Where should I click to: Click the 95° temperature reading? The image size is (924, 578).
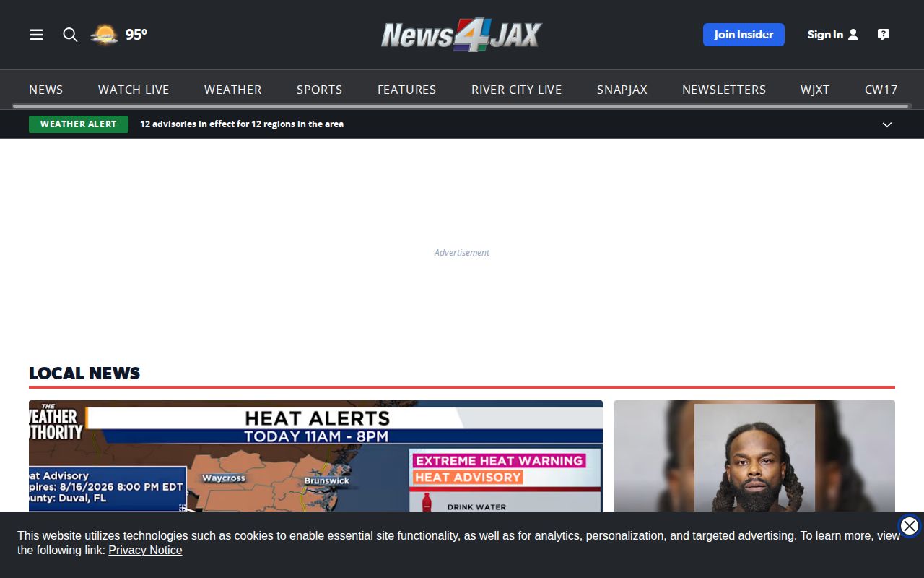[x=136, y=35]
